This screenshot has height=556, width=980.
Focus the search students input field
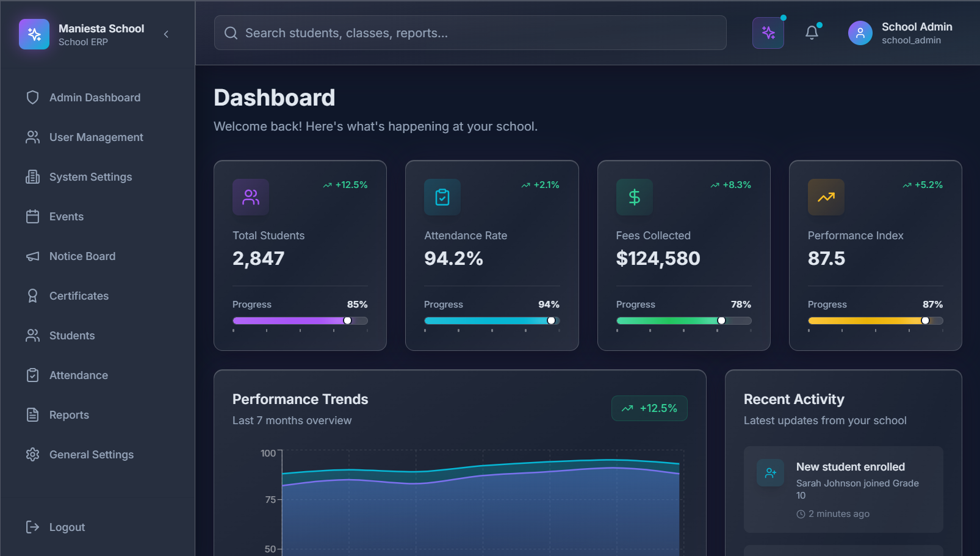(470, 33)
